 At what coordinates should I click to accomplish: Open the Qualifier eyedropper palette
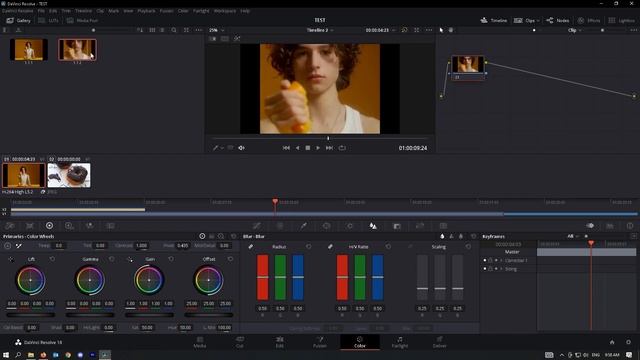tap(304, 226)
